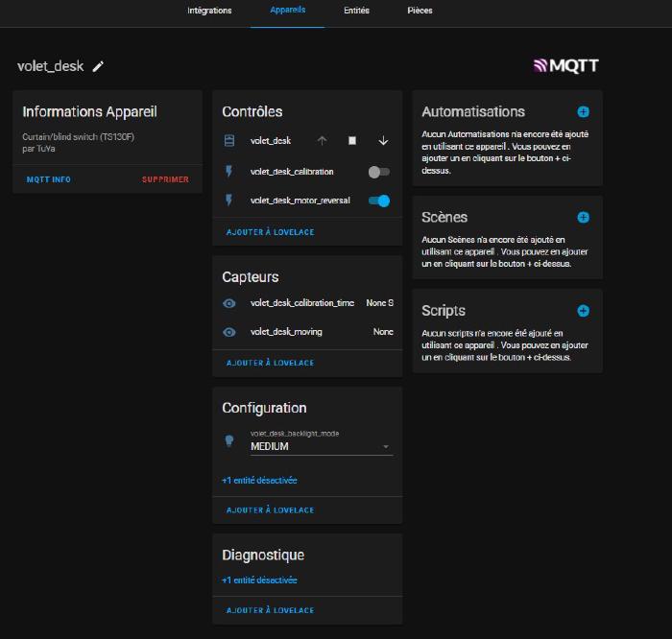This screenshot has width=672, height=639.
Task: Stop the volet_desk cover movement
Action: tap(352, 141)
